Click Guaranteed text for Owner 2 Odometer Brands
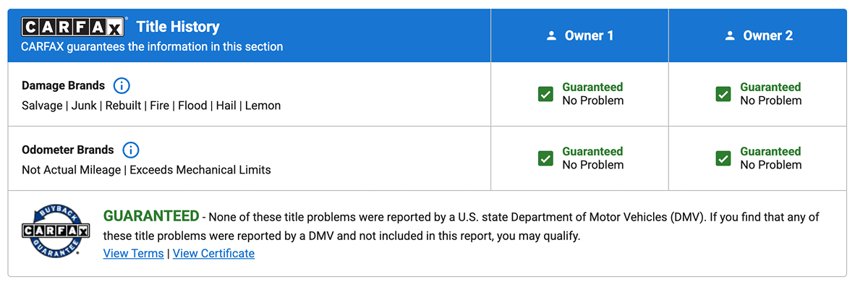868x295 pixels. [x=770, y=152]
